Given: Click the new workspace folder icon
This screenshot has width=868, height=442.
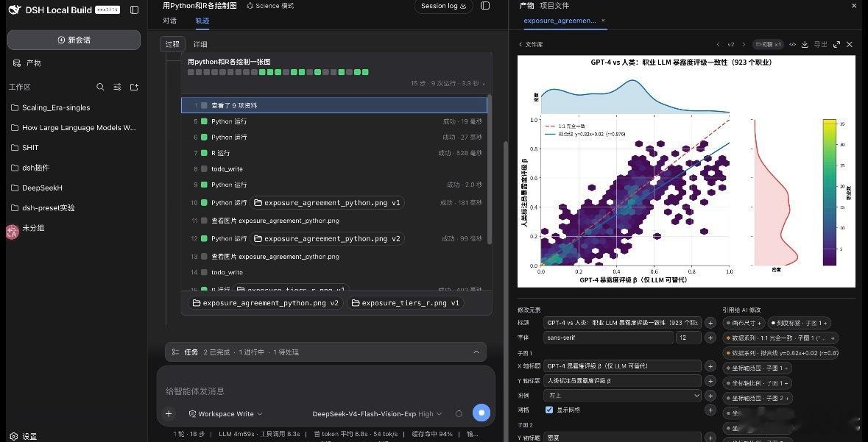Looking at the screenshot, I should click(134, 87).
